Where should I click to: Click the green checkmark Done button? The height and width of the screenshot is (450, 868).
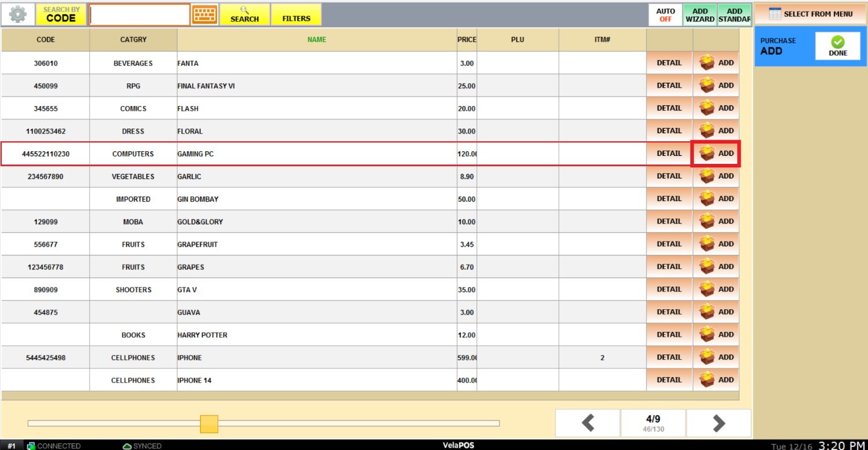[837, 46]
